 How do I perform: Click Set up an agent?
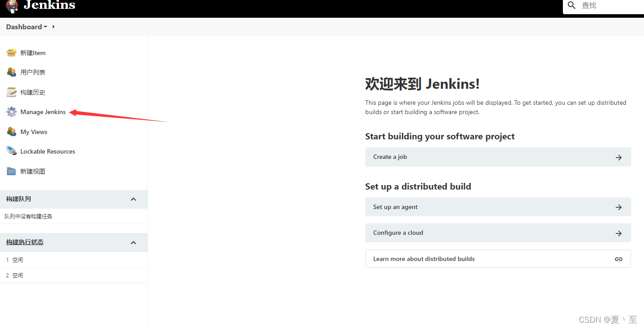[498, 207]
